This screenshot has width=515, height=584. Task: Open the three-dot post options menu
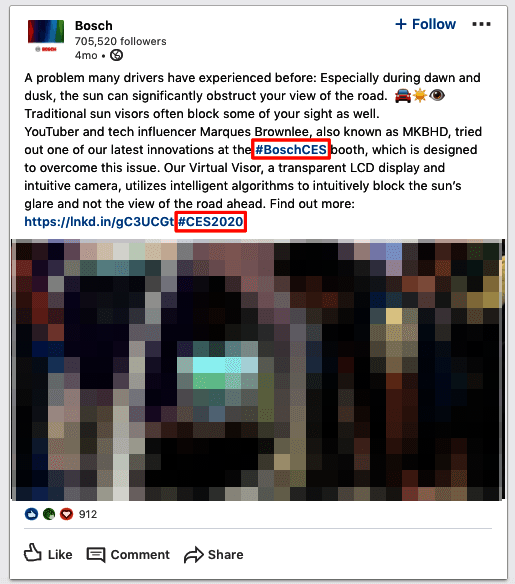[x=481, y=24]
